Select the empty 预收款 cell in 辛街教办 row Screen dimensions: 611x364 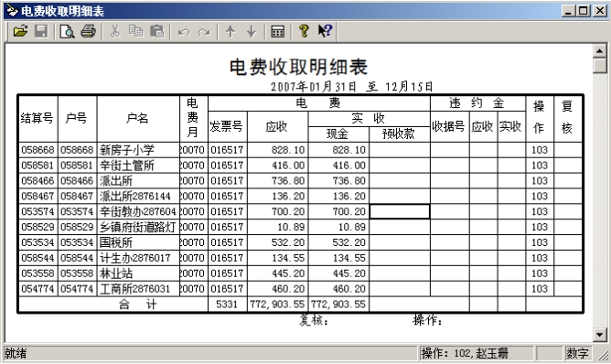point(400,211)
